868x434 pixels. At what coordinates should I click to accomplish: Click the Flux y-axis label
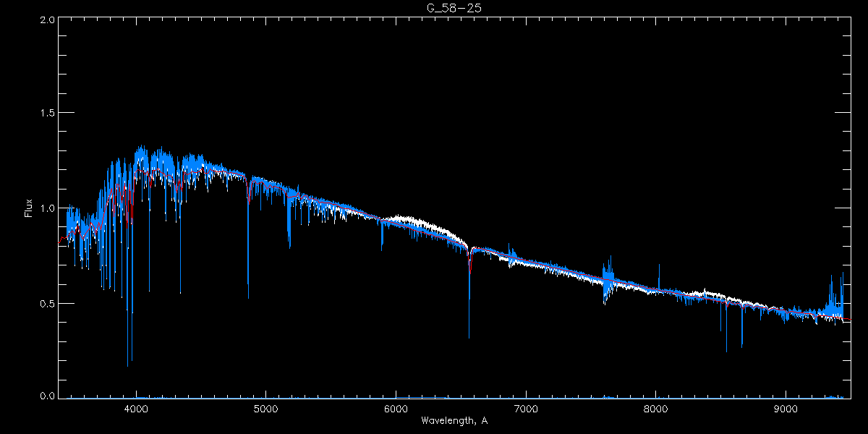click(29, 208)
